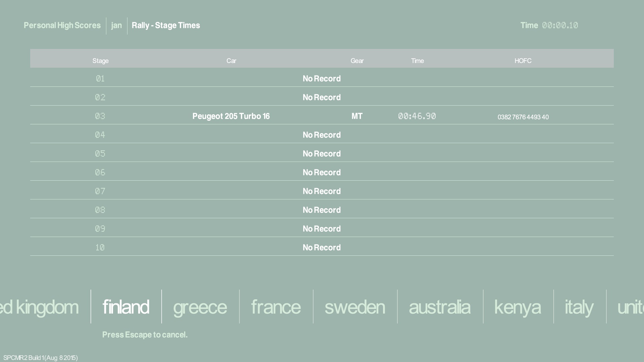Choose sweden from the country list
The width and height of the screenshot is (644, 362).
tap(355, 307)
